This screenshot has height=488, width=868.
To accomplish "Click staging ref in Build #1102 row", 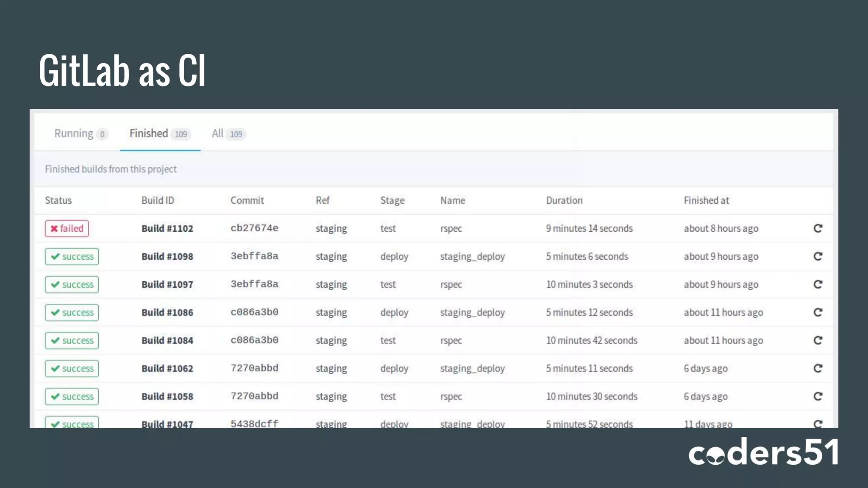I will pos(331,229).
